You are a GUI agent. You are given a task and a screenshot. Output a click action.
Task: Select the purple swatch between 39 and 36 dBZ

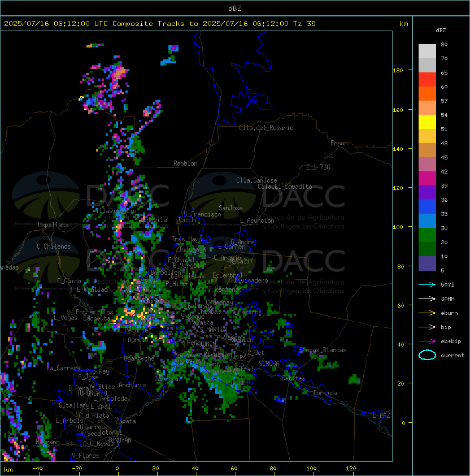[427, 192]
